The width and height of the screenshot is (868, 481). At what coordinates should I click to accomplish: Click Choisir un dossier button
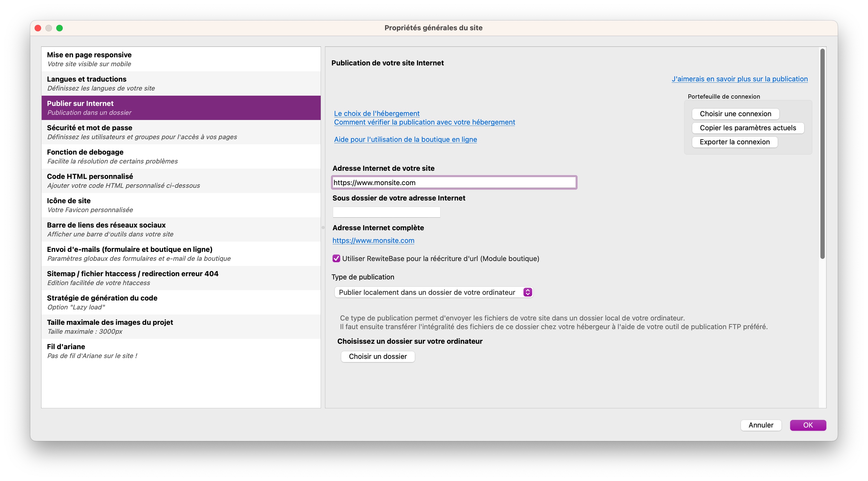(377, 356)
